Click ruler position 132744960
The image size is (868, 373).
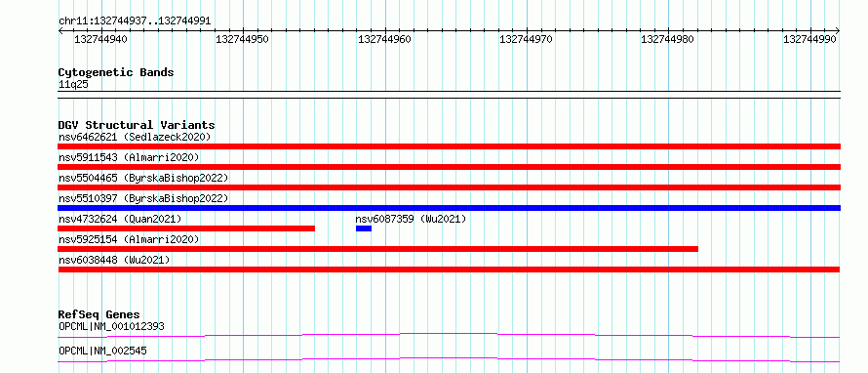384,39
